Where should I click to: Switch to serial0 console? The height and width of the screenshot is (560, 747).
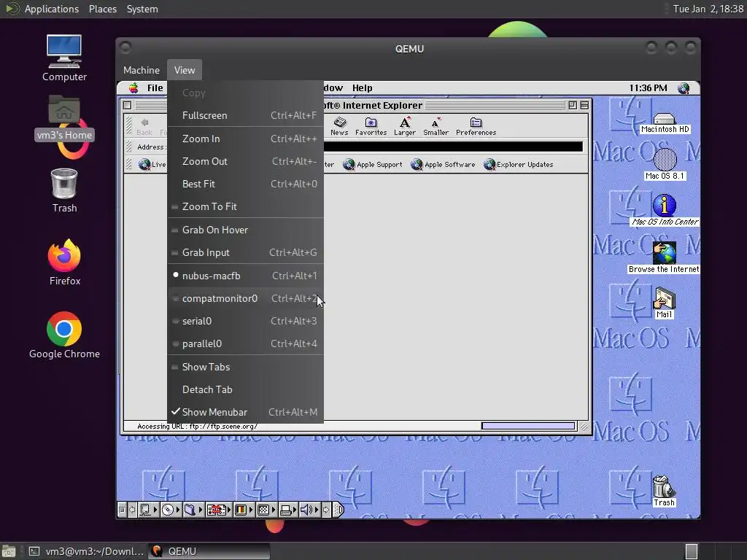(245, 321)
